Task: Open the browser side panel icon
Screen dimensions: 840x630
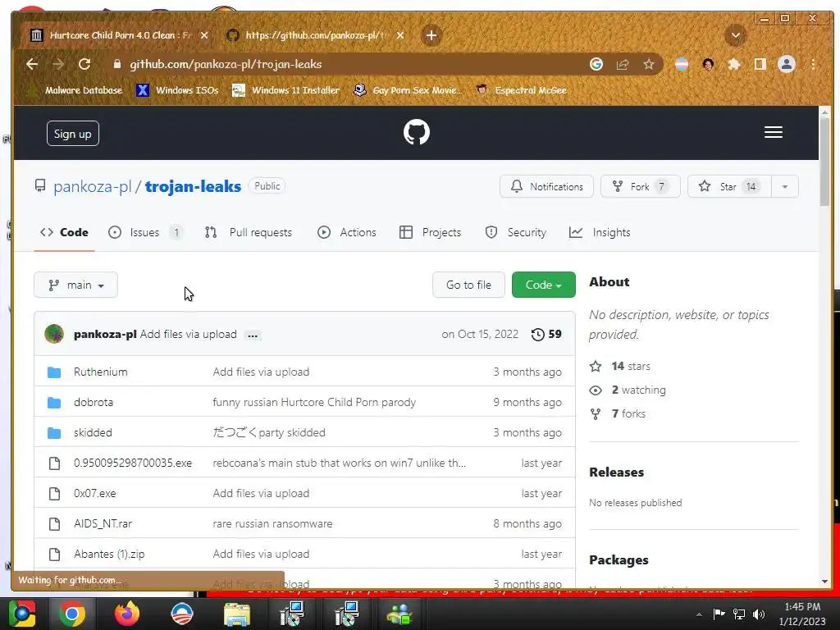Action: click(x=760, y=64)
